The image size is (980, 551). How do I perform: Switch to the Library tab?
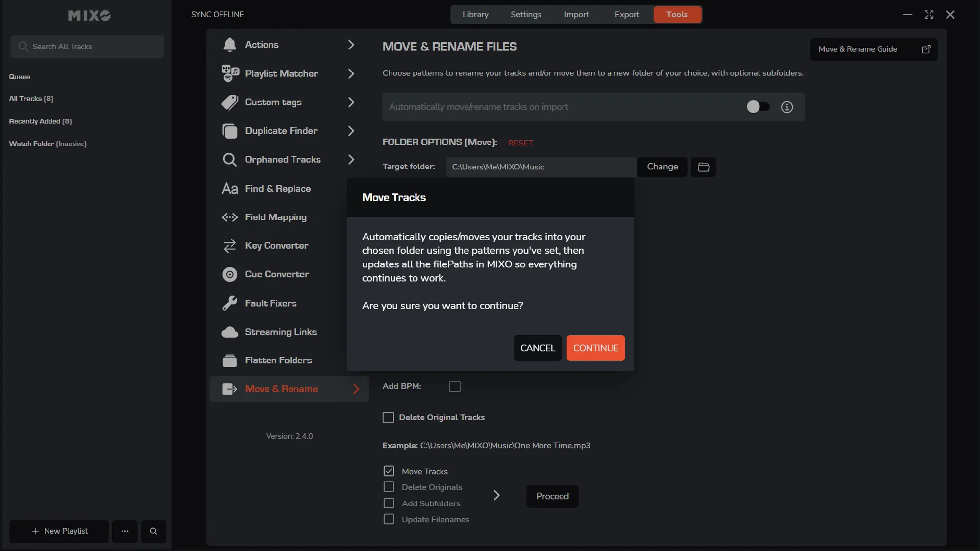475,15
